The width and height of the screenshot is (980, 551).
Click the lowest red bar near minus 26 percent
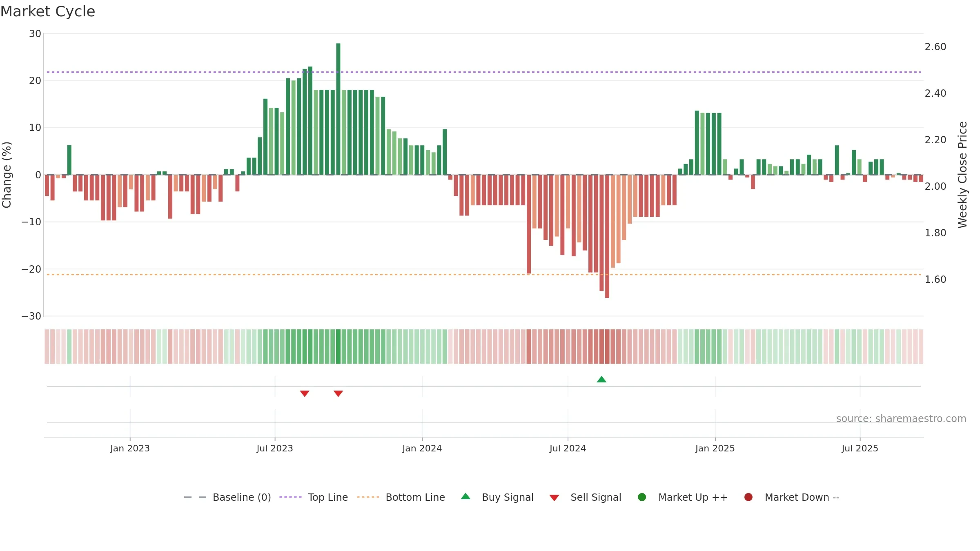click(607, 236)
